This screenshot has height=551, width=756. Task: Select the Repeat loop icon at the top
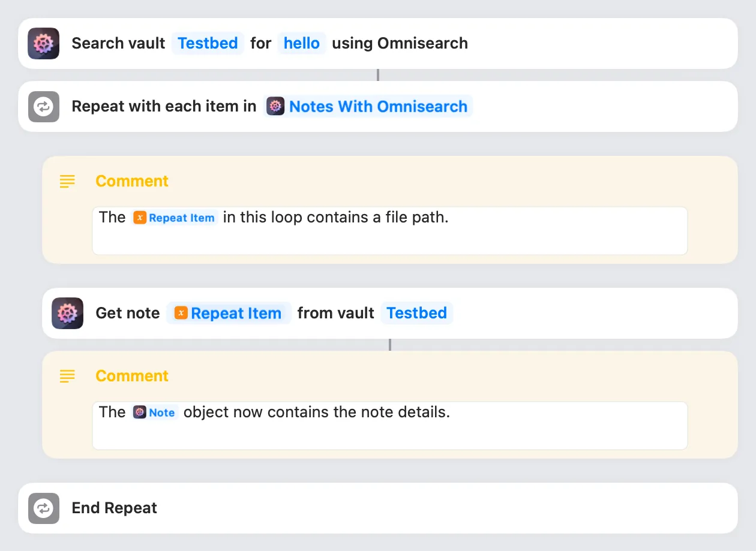pos(43,106)
